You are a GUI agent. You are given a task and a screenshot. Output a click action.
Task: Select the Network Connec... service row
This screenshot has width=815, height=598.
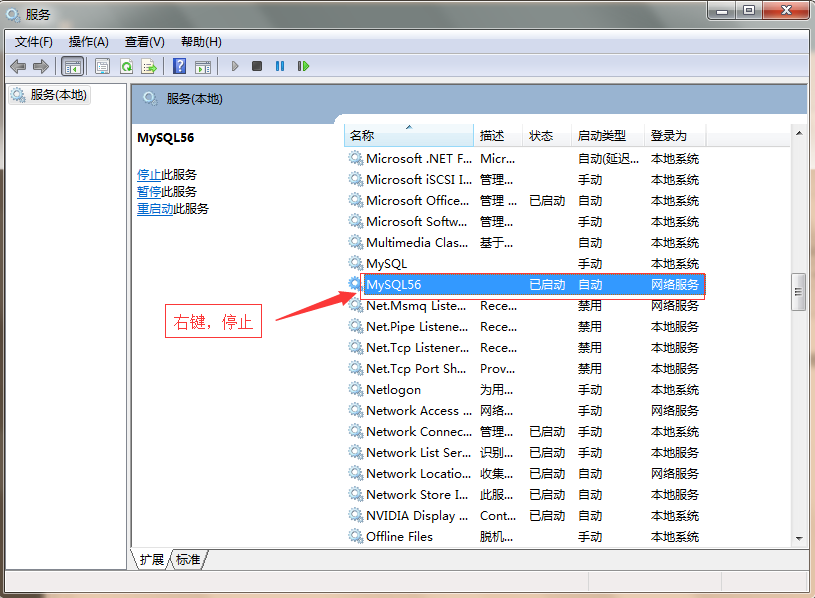tap(524, 432)
